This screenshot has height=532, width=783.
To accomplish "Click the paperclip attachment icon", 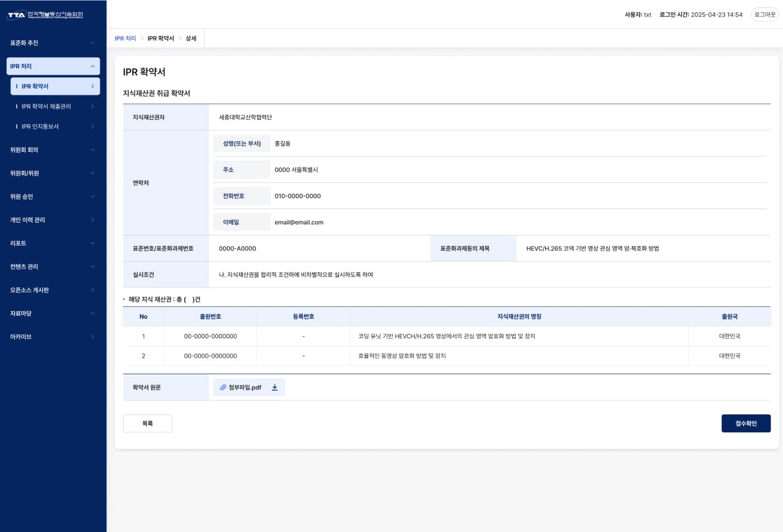I will (x=223, y=388).
